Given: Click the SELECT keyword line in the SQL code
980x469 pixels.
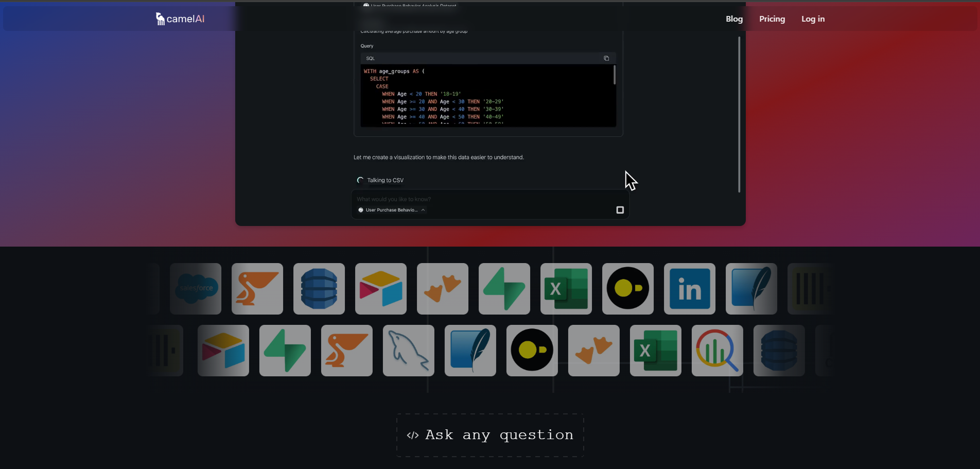Looking at the screenshot, I should point(379,79).
